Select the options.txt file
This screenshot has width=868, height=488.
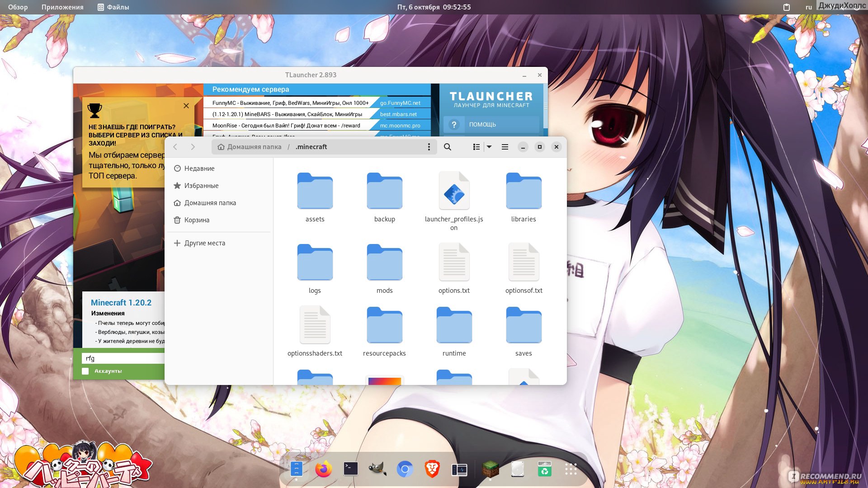tap(454, 269)
